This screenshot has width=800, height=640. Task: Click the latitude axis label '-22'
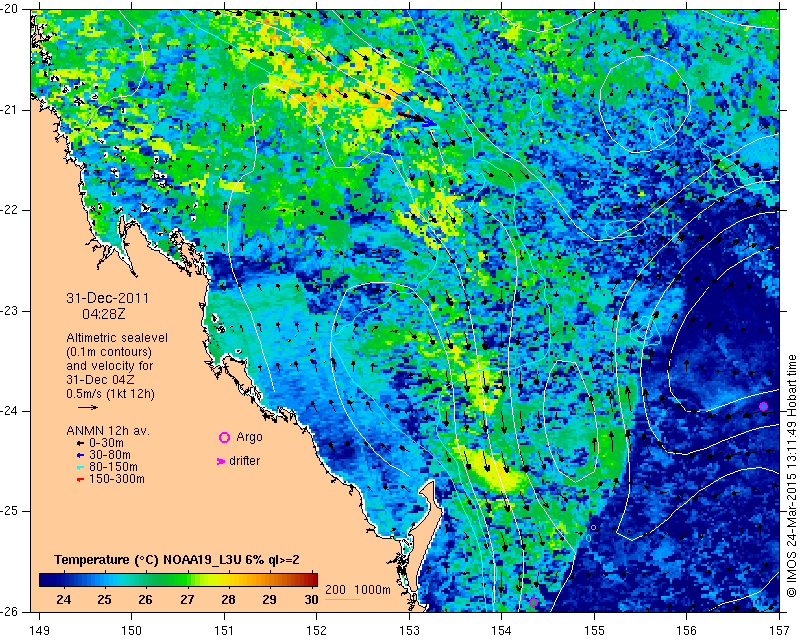[x=10, y=210]
